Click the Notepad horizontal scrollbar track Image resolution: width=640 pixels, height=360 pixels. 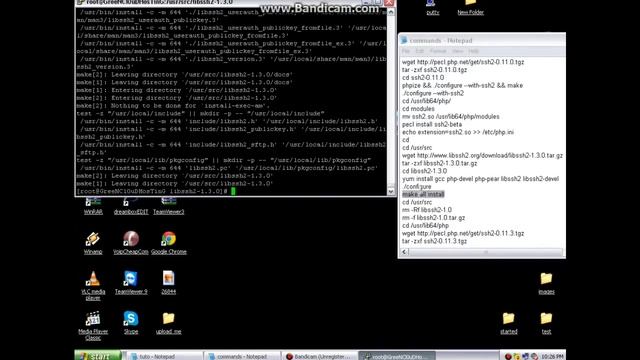pos(486,252)
